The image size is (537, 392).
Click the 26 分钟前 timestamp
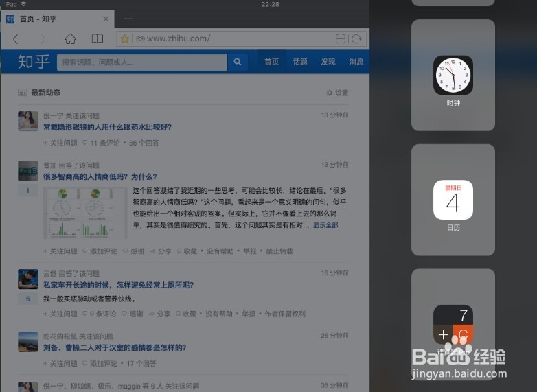click(x=334, y=336)
